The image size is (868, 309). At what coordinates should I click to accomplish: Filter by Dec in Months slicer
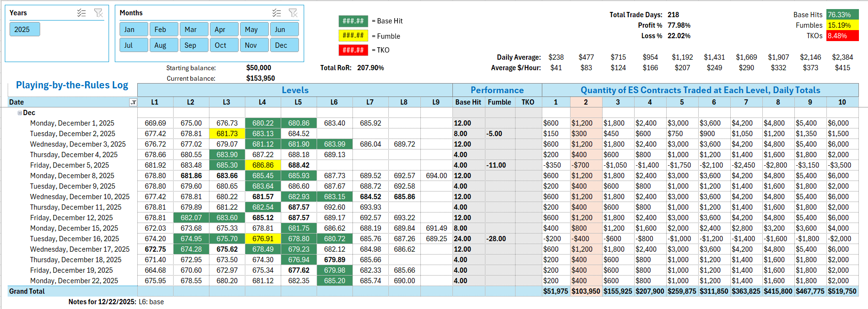coord(284,45)
